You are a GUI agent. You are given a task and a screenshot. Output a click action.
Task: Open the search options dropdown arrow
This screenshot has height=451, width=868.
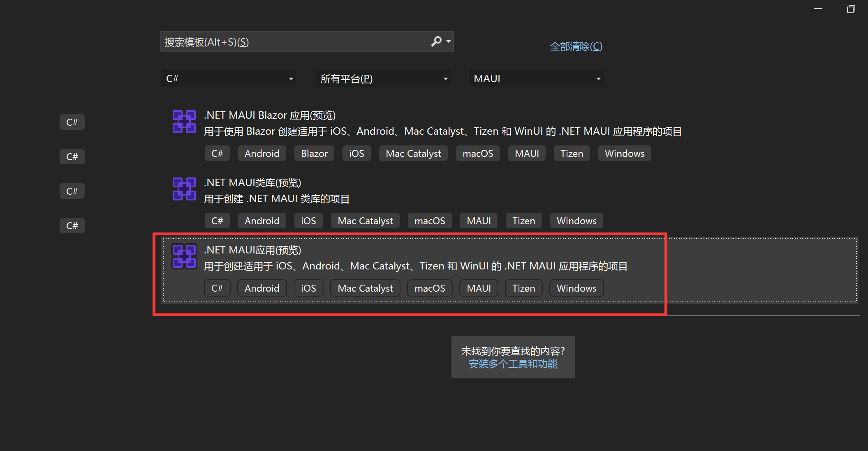coord(449,41)
